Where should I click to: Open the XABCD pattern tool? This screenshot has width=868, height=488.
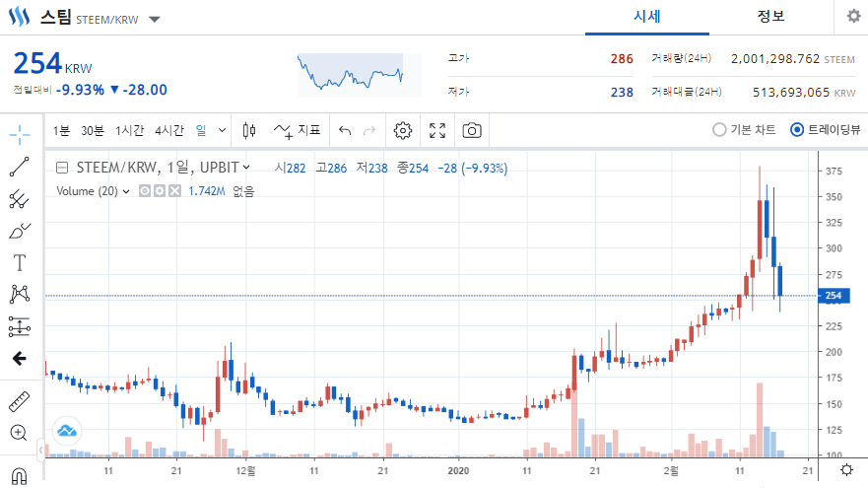(20, 294)
